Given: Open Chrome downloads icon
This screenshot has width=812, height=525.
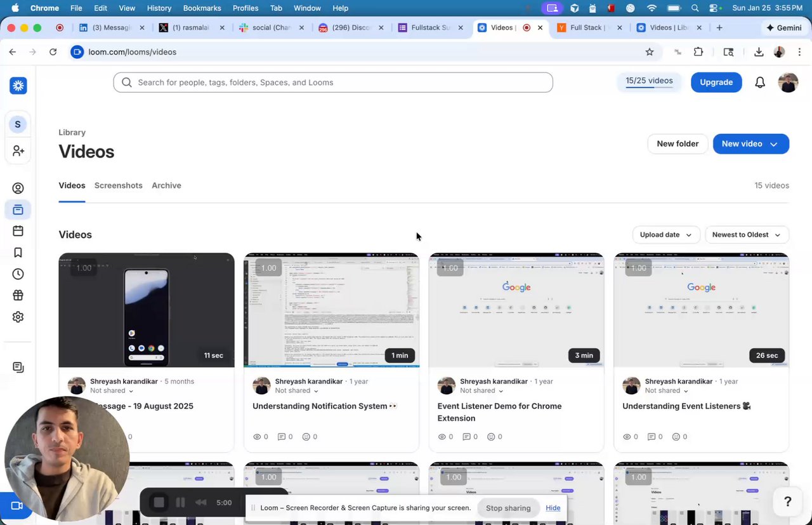Looking at the screenshot, I should pos(759,52).
